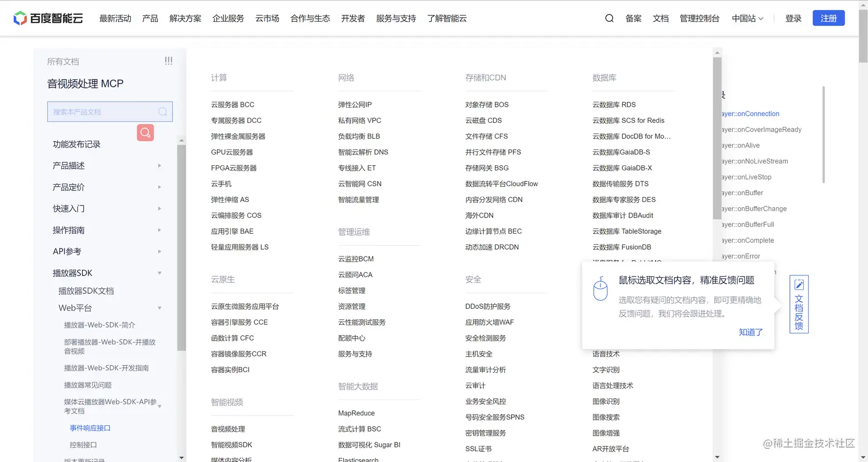Click the sidebar vertical scrollbar thumb
Screen dimensions: 868x462
181,247
